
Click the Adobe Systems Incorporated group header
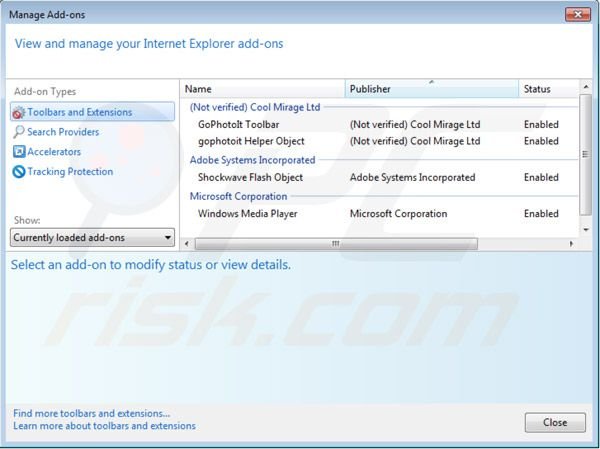(x=253, y=160)
